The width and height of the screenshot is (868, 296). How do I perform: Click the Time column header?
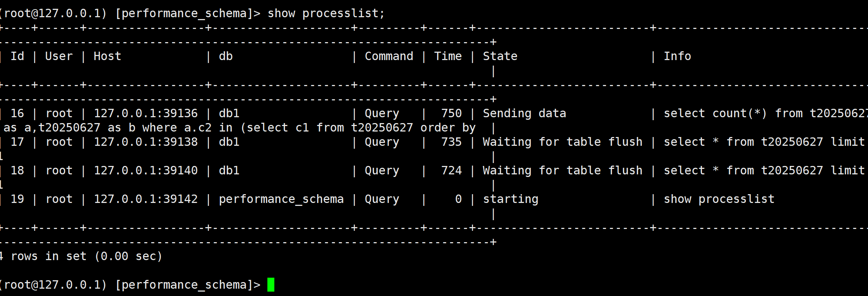(x=448, y=56)
